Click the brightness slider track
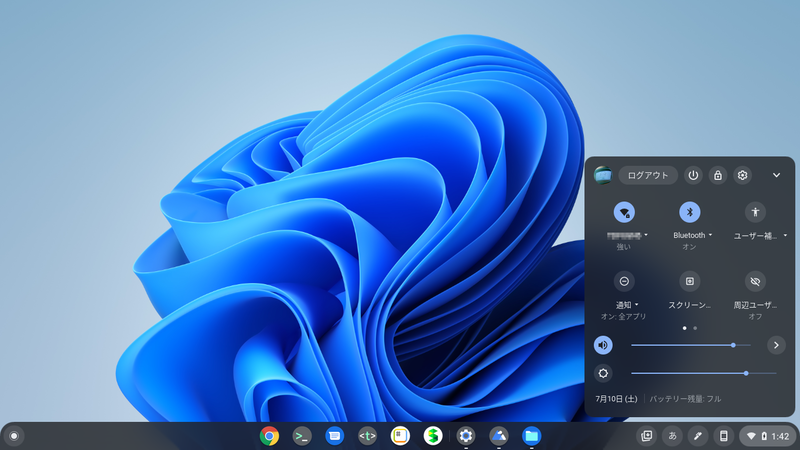This screenshot has width=800, height=450. 704,373
